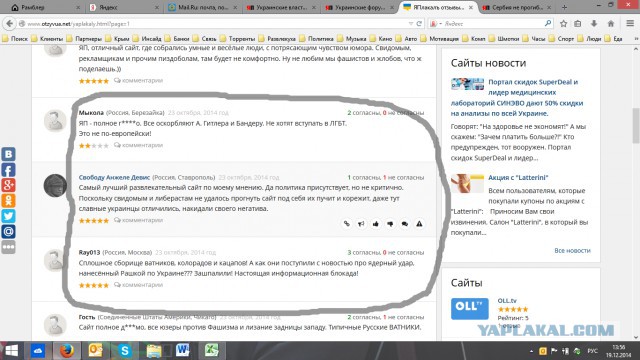Click Свободу Анжеле Девис avatar image
The image size is (640, 360).
(55, 185)
